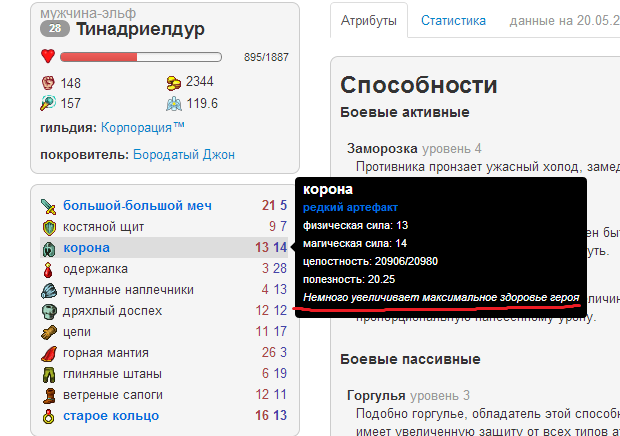The image size is (620, 436).
Task: Click the Боевые пассивные heading
Action: point(410,359)
